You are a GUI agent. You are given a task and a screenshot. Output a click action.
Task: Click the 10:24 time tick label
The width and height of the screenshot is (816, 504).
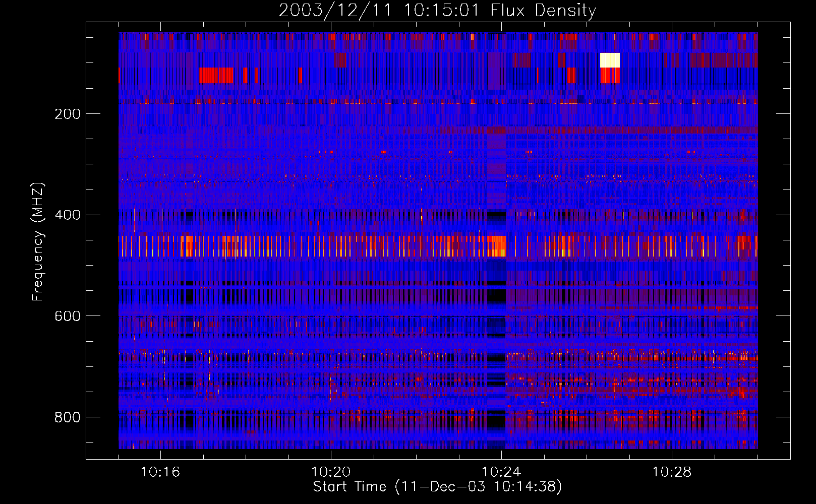[x=501, y=472]
